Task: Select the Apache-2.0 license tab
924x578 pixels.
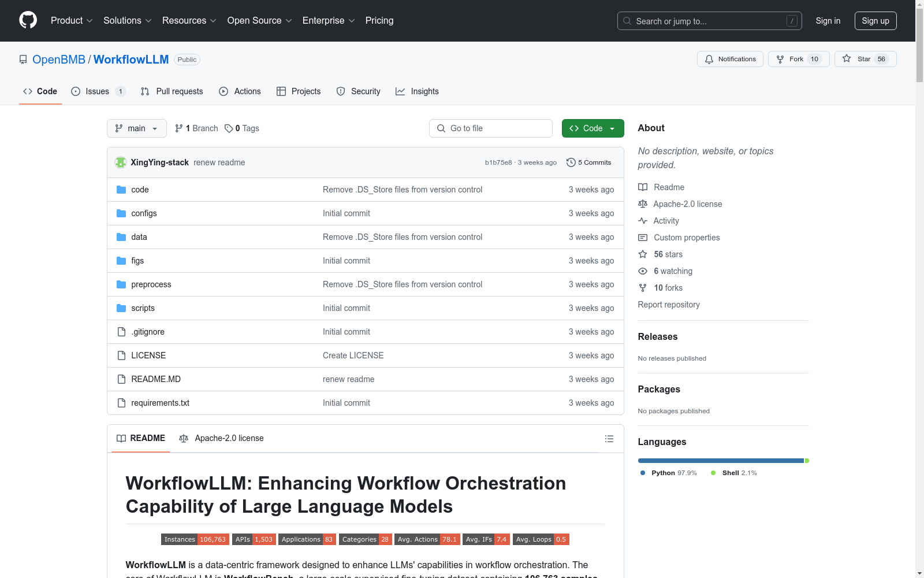Action: click(221, 439)
